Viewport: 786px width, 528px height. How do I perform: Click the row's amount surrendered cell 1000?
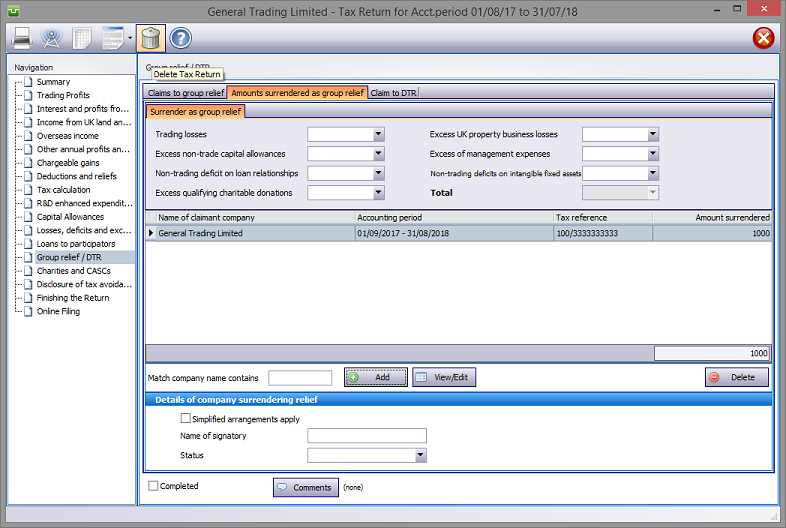coord(712,233)
